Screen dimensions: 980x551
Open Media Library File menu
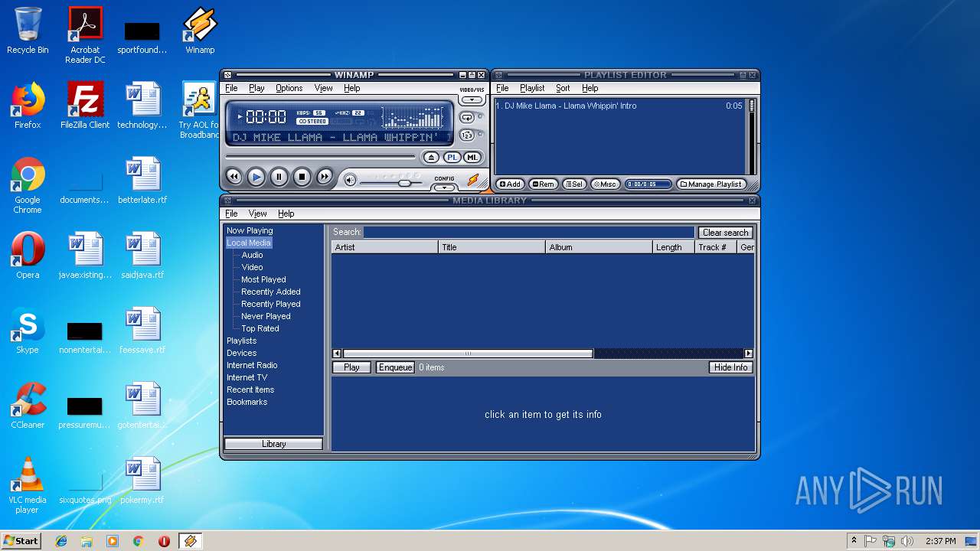[x=231, y=214]
